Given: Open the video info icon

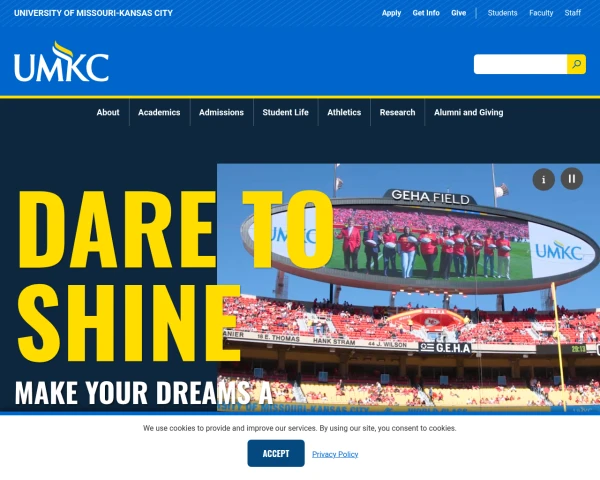Looking at the screenshot, I should 544,179.
